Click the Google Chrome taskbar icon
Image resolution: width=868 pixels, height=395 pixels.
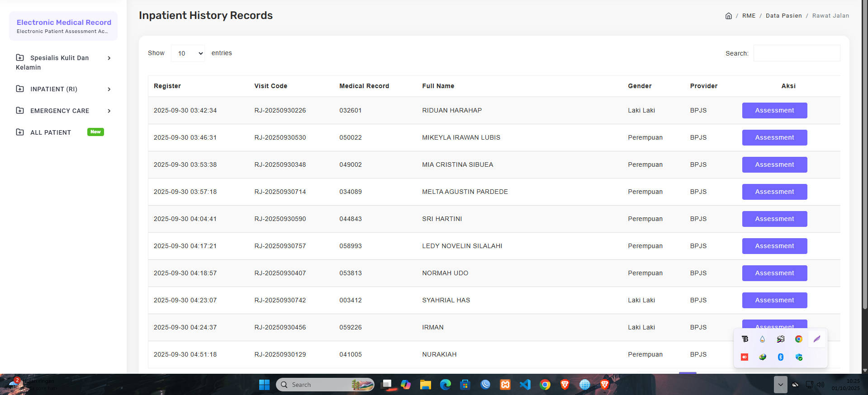click(x=545, y=385)
